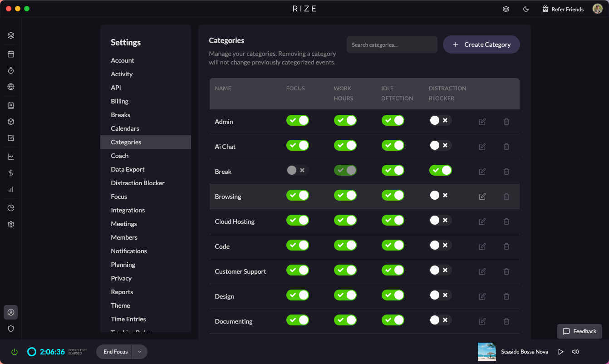This screenshot has width=609, height=364.
Task: Click the dollar billing icon in the sidebar
Action: coord(11,173)
